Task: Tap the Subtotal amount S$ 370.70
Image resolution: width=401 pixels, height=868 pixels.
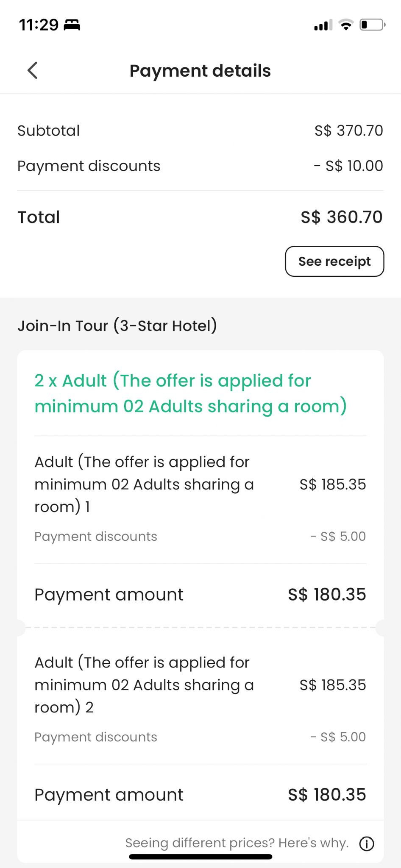Action: click(x=348, y=131)
